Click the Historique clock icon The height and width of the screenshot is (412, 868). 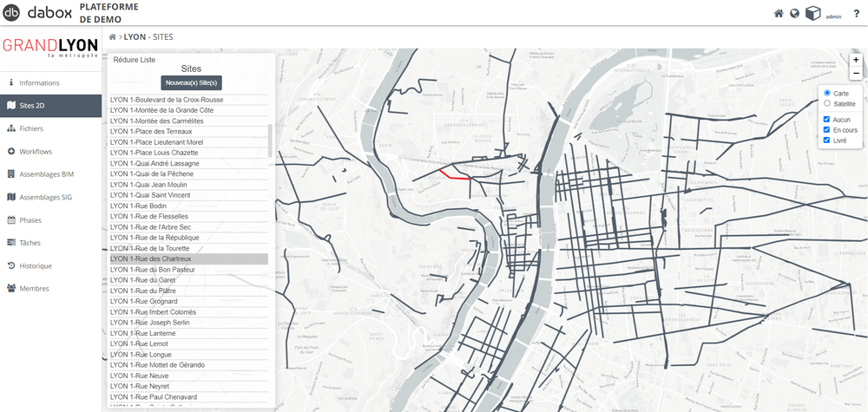click(11, 265)
